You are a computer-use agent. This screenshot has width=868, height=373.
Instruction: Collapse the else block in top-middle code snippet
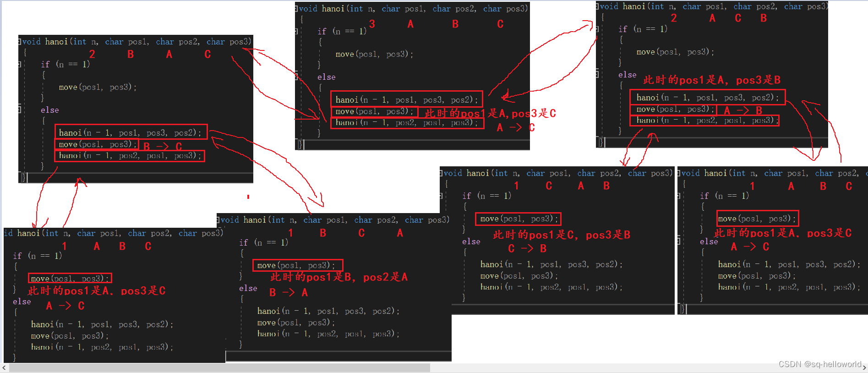click(x=297, y=76)
